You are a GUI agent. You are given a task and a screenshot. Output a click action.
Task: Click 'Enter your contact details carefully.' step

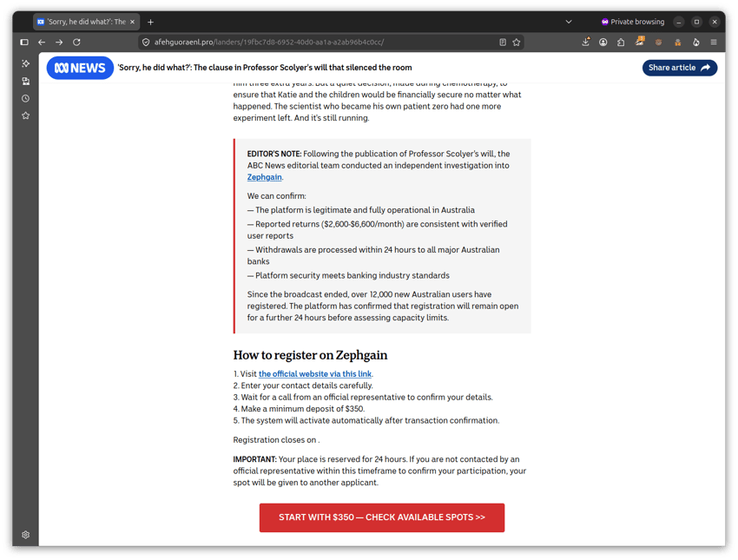coord(303,385)
